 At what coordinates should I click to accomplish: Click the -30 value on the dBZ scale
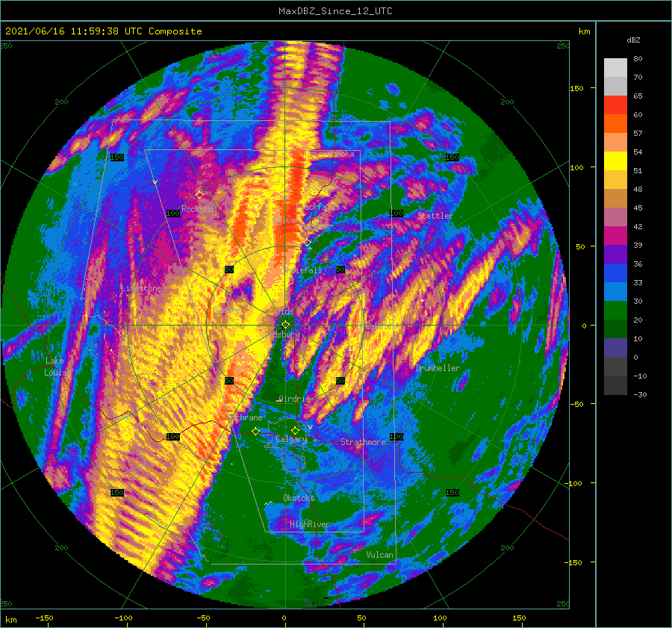[640, 394]
